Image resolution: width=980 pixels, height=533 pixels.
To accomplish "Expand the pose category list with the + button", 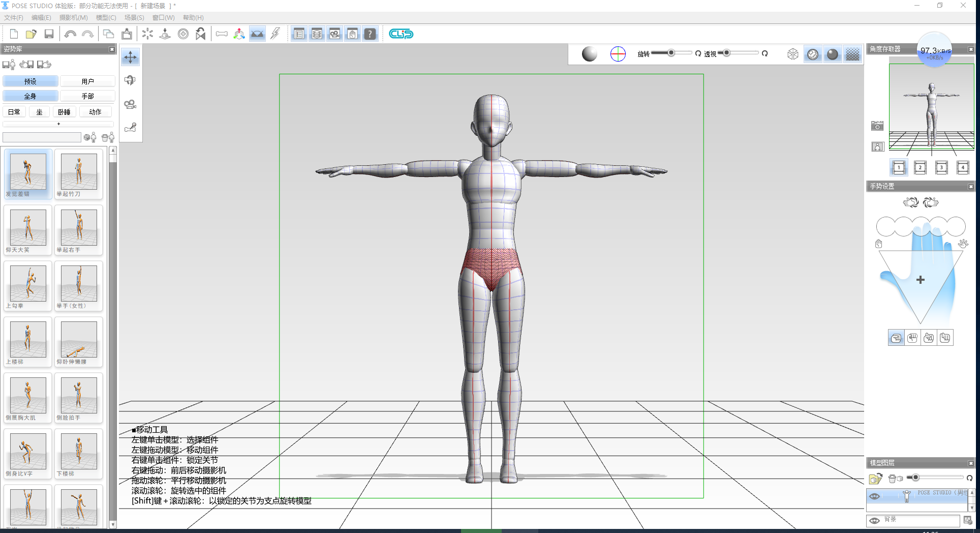I will (x=57, y=124).
